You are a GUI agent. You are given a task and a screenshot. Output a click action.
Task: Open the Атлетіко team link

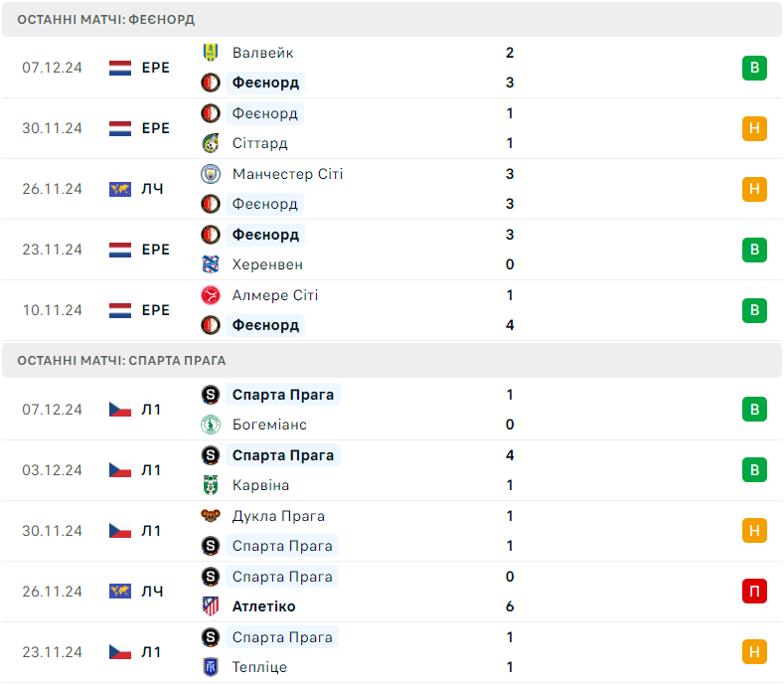point(263,606)
